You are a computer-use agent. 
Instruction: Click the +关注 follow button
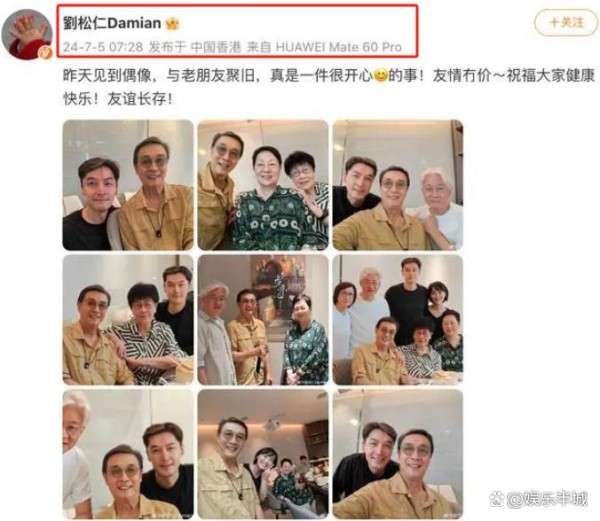[x=566, y=23]
